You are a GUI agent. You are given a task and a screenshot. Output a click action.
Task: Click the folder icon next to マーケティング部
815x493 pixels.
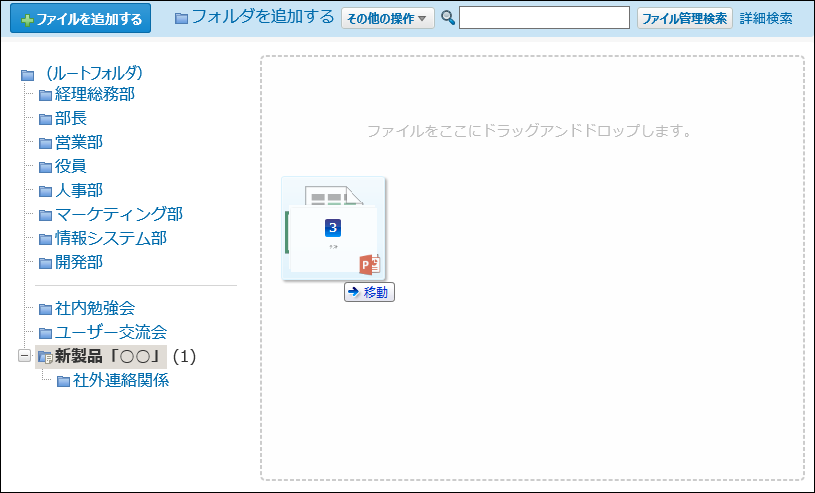[45, 215]
